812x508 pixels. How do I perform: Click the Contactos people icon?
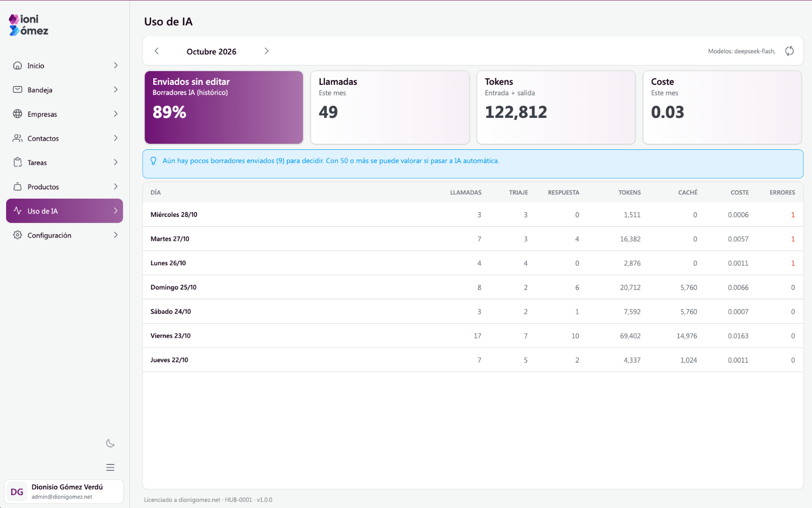(17, 138)
